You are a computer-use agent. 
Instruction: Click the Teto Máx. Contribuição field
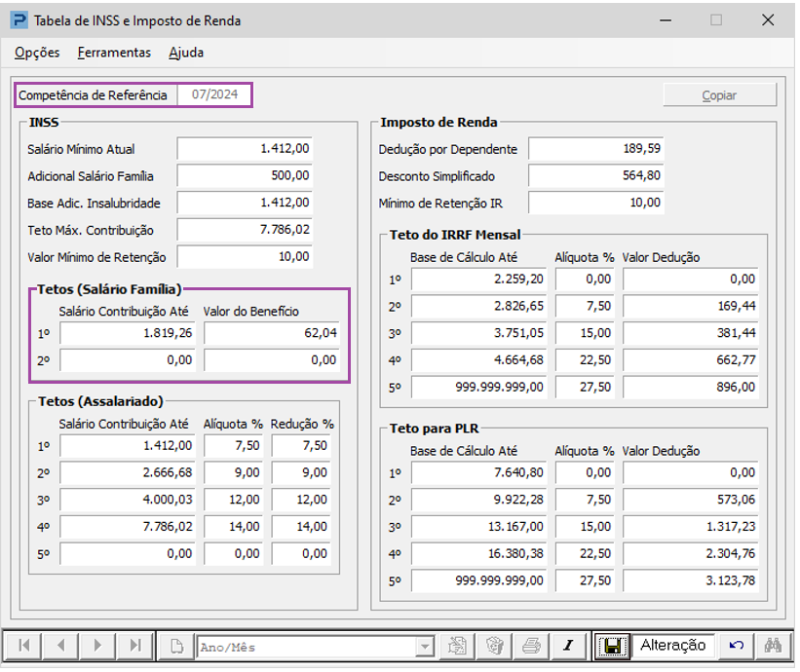(x=245, y=230)
